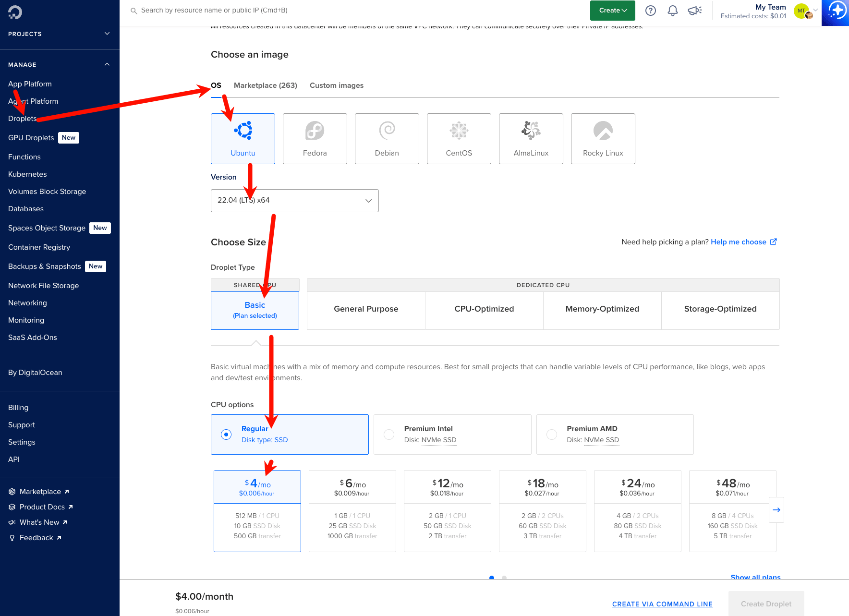Screen dimensions: 849x616
Task: Select the Debian image card
Action: coord(387,139)
